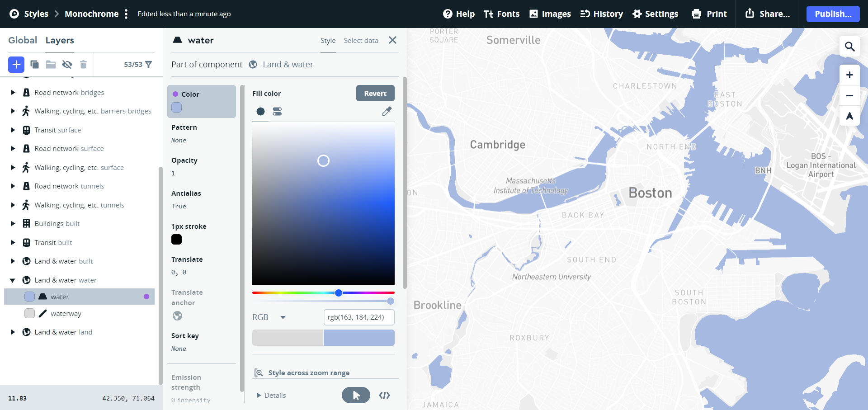This screenshot has width=868, height=410.
Task: Open the layer filter funnel icon
Action: [x=148, y=65]
